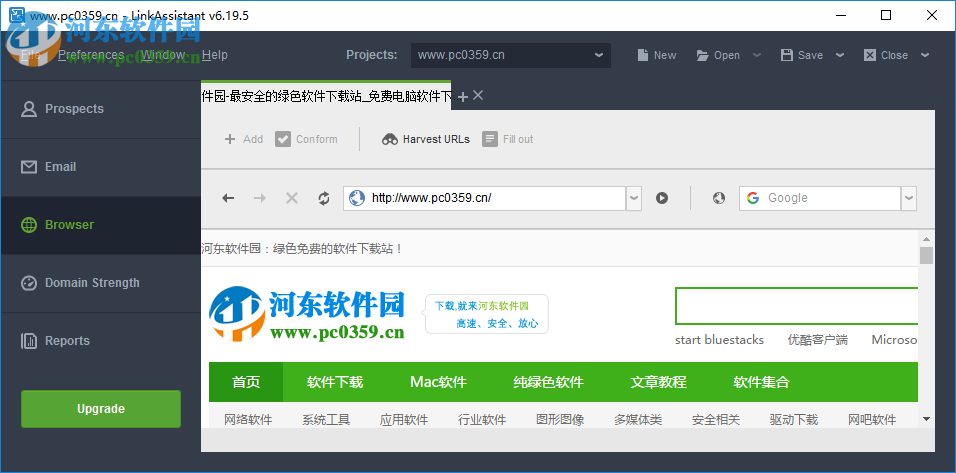Screen dimensions: 956x473
Task: Click the start bluestacks search suggestion
Action: pos(719,340)
